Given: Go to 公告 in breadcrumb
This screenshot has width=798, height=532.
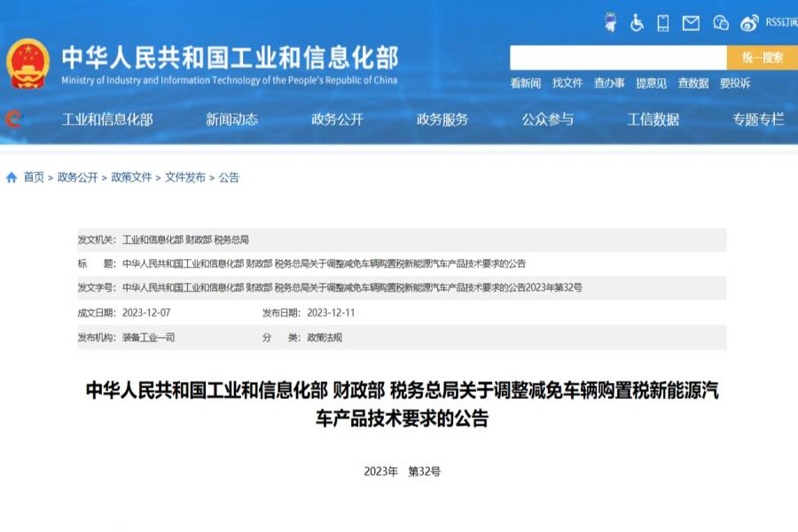Looking at the screenshot, I should 229,177.
